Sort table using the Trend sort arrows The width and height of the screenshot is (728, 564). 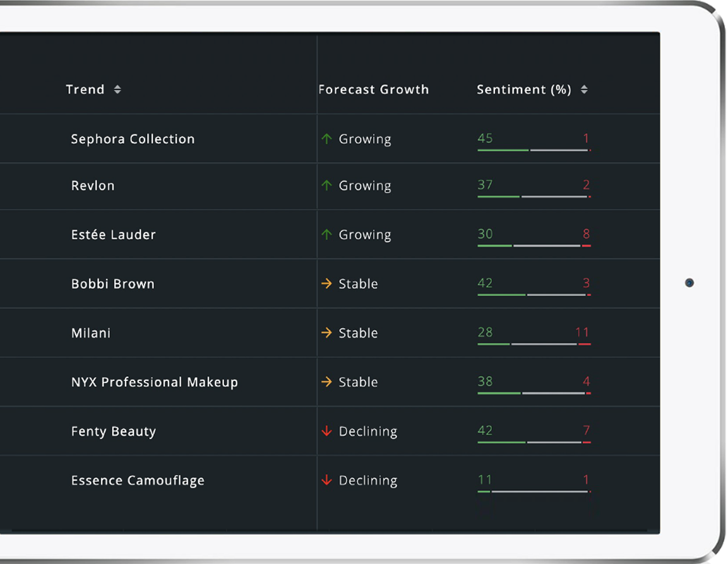117,90
